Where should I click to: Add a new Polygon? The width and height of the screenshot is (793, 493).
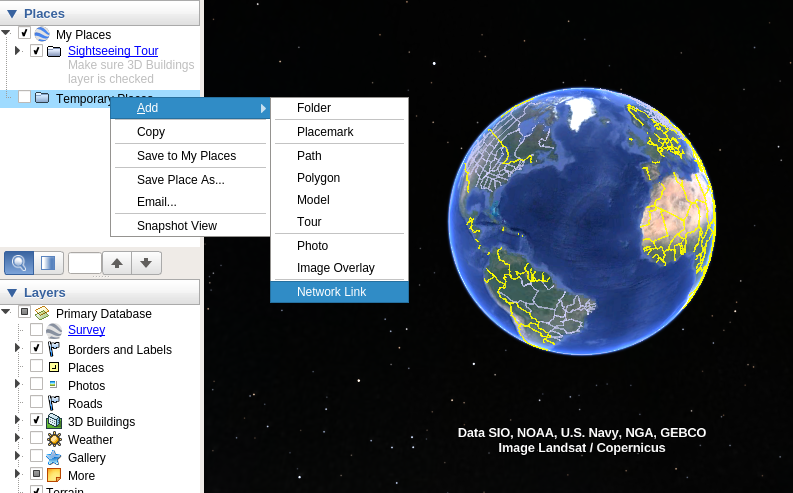click(x=339, y=178)
